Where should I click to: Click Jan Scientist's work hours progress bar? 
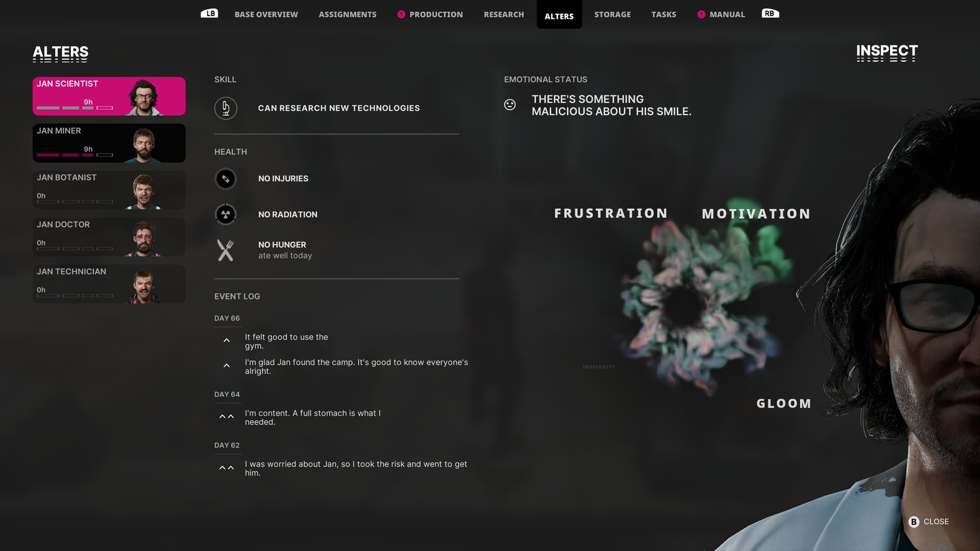pos(75,108)
